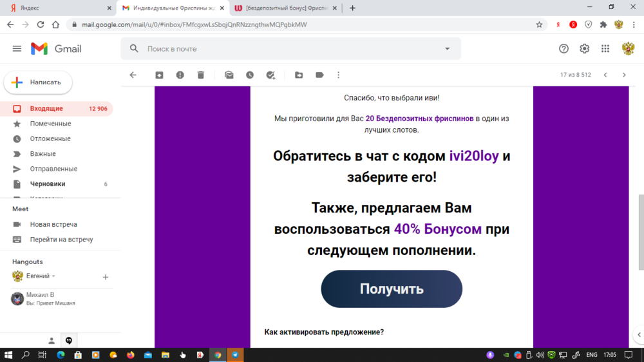
Task: Open more actions three-dot menu in email toolbar
Action: tap(339, 75)
